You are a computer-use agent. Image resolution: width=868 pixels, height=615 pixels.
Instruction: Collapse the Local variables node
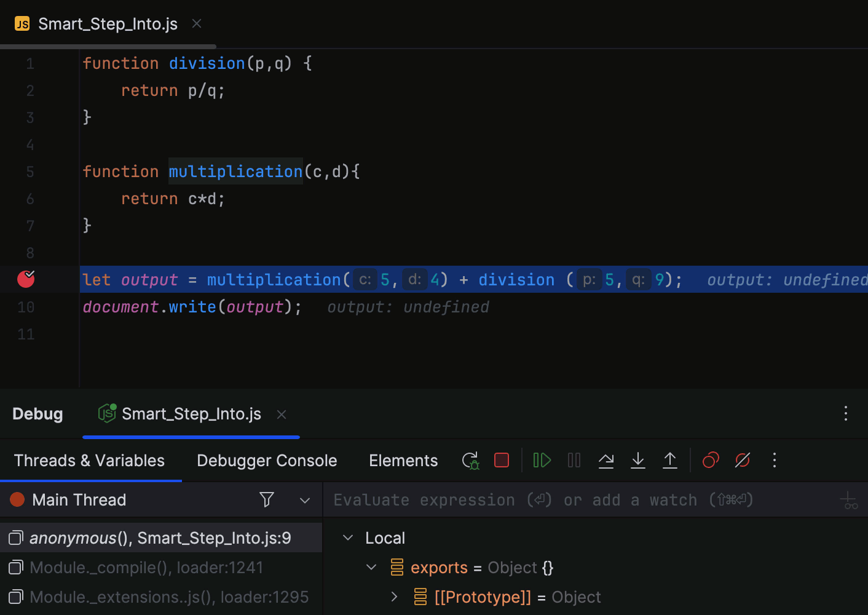coord(347,537)
